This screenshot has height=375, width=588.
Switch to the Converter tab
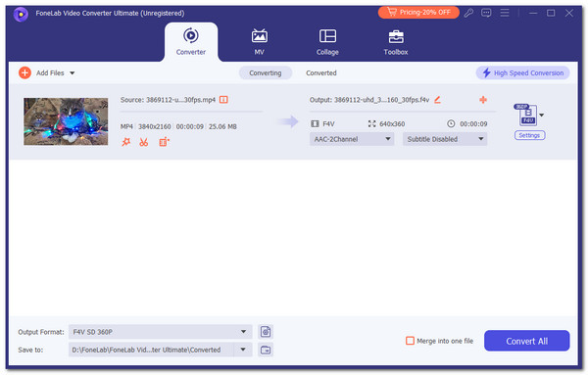tap(191, 42)
